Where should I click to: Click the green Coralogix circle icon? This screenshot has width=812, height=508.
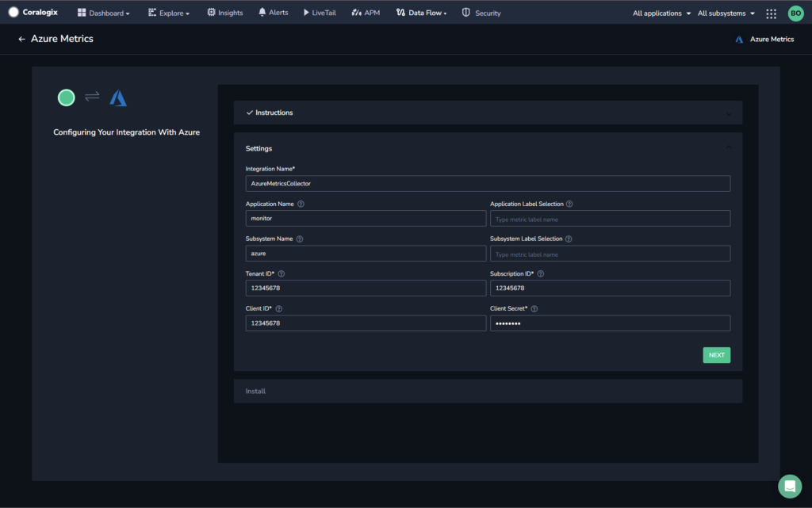[x=67, y=97]
